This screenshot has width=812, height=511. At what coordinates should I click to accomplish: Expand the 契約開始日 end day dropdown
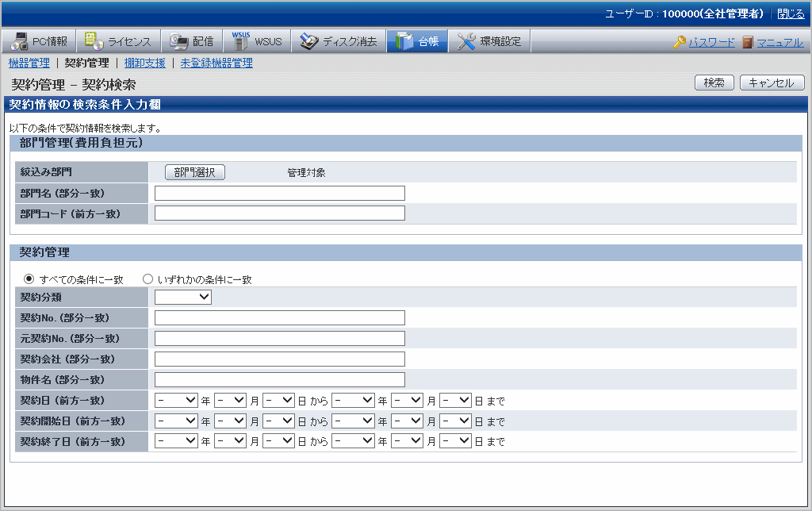pyautogui.click(x=455, y=421)
